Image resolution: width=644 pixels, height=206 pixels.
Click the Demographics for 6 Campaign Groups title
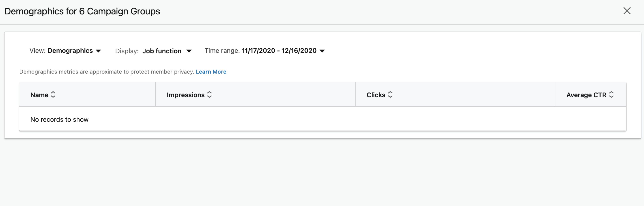coord(82,11)
